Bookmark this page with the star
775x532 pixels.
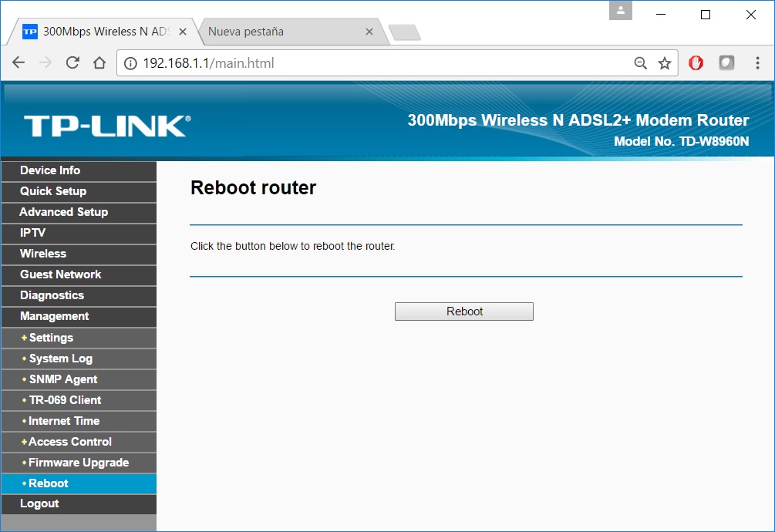tap(665, 63)
